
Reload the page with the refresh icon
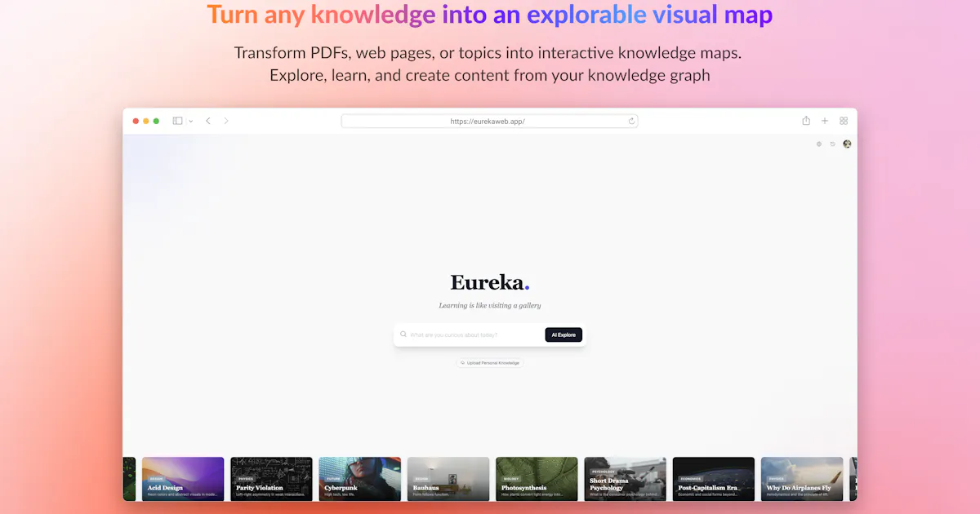coord(631,121)
